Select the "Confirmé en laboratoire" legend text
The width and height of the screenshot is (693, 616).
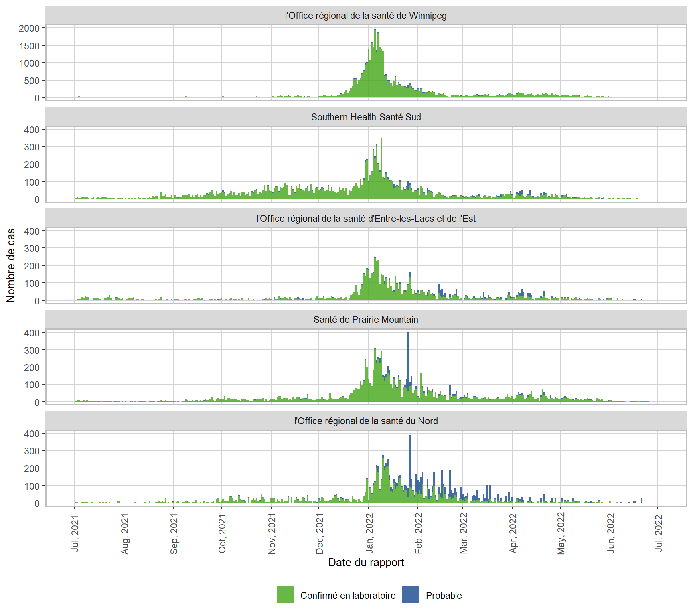coord(348,596)
